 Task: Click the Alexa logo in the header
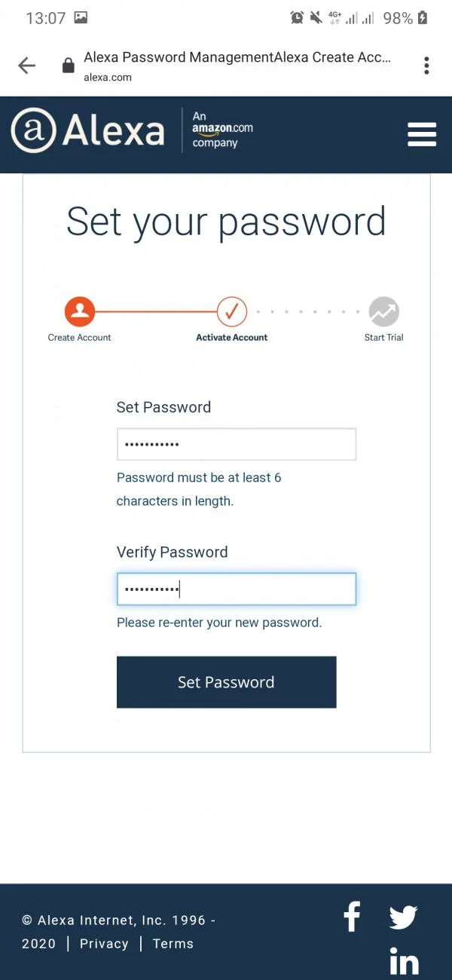tap(87, 130)
